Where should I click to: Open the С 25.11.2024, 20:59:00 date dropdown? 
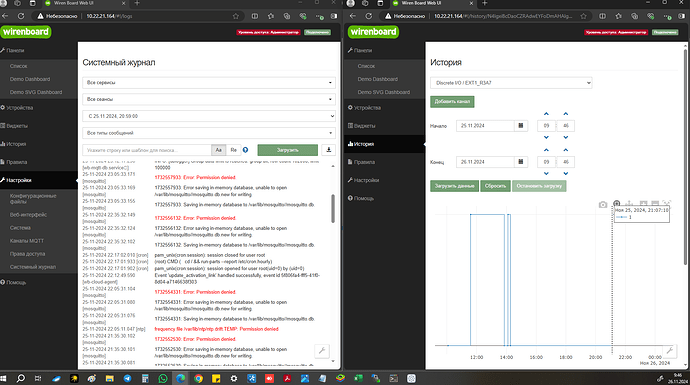[x=209, y=116]
